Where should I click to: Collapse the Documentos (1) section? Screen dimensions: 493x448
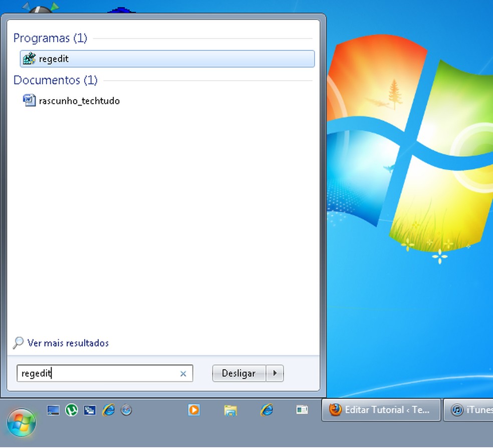point(55,80)
